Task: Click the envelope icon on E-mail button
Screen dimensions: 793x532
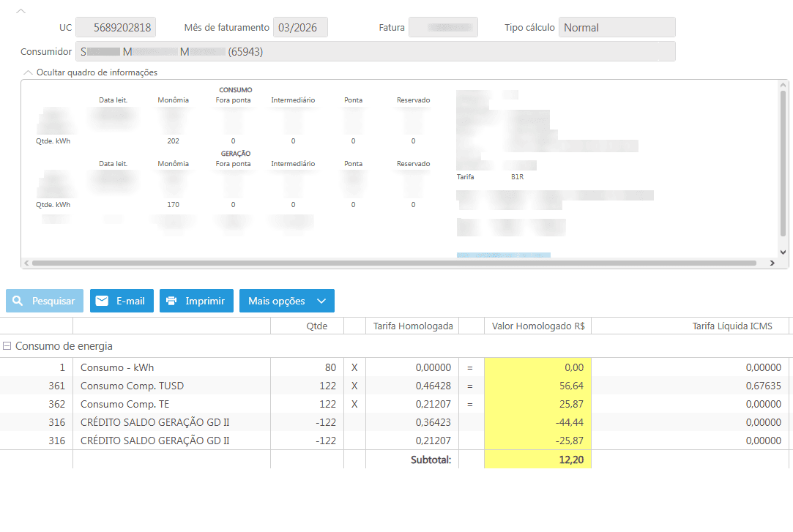Action: tap(102, 301)
